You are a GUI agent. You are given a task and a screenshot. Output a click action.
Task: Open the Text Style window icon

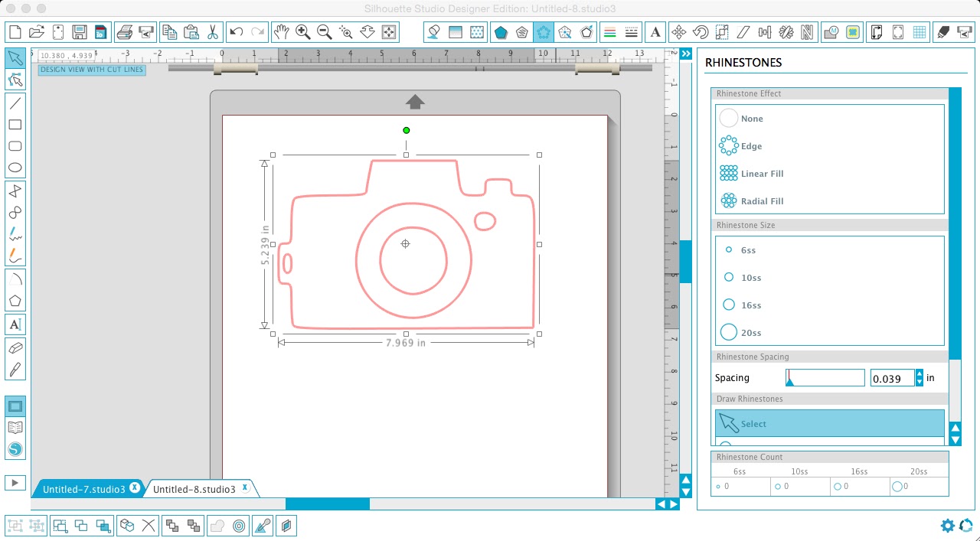655,32
